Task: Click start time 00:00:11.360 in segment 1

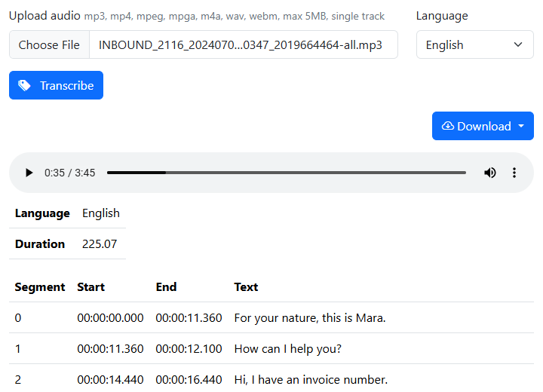Action: tap(110, 349)
